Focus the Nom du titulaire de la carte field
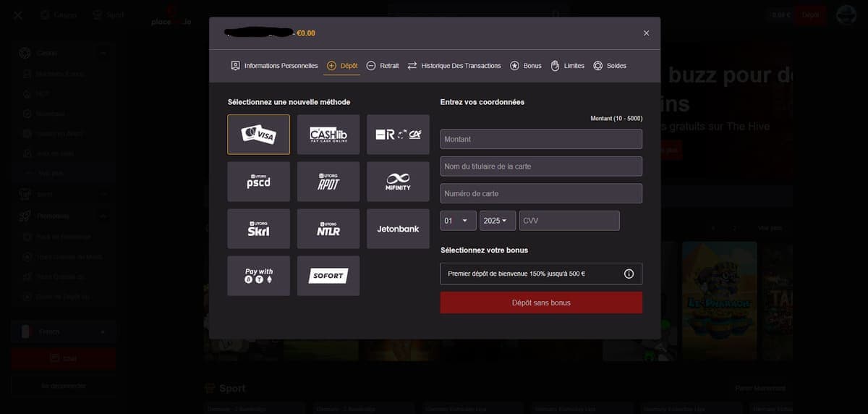The image size is (868, 414). pyautogui.click(x=541, y=166)
